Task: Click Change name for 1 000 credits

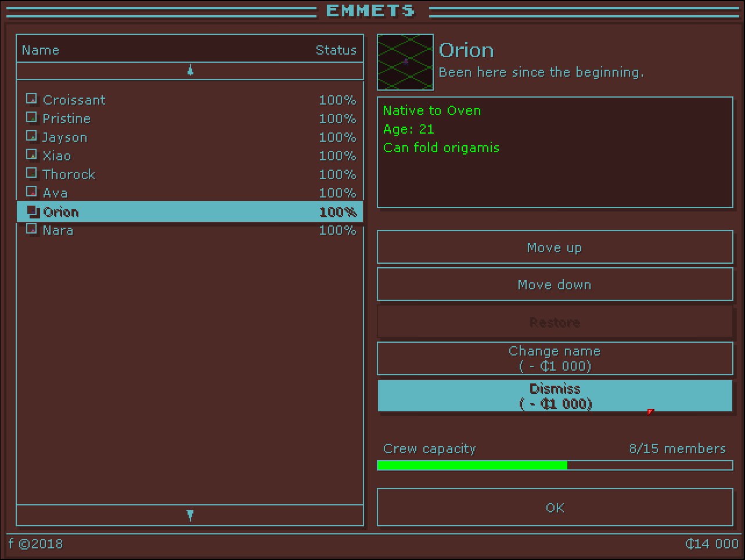Action: tap(555, 358)
